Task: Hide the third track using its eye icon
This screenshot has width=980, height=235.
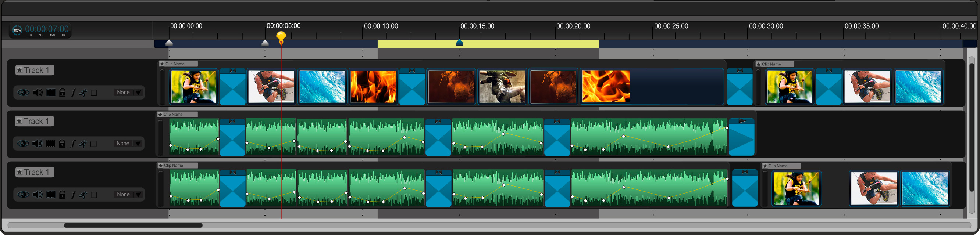Action: point(23,195)
